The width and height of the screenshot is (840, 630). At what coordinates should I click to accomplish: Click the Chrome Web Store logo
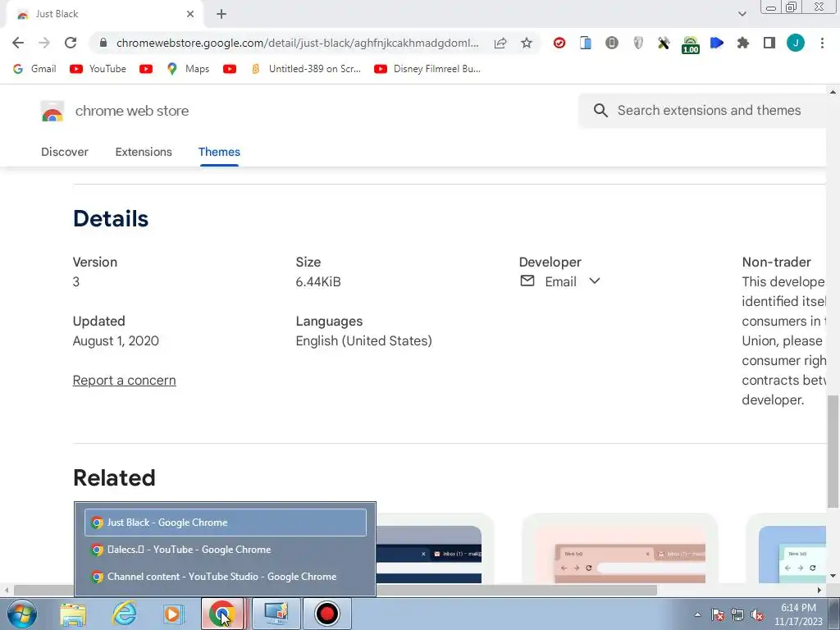52,112
